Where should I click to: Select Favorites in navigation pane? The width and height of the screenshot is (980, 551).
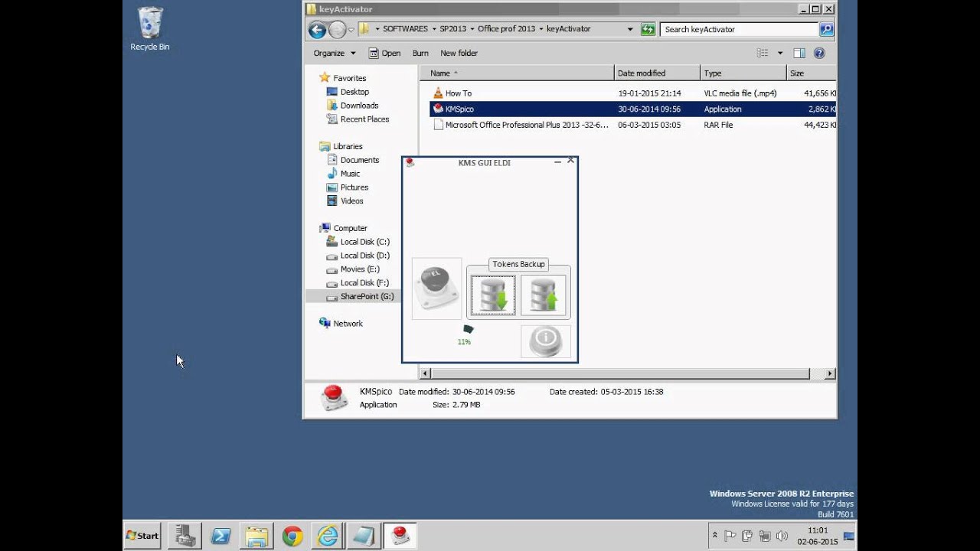click(349, 78)
